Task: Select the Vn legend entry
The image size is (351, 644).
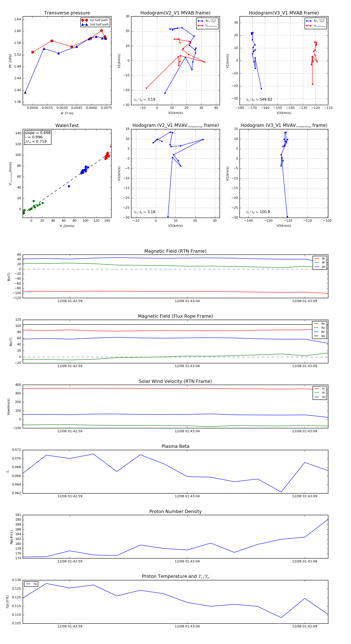Action: 320,397
